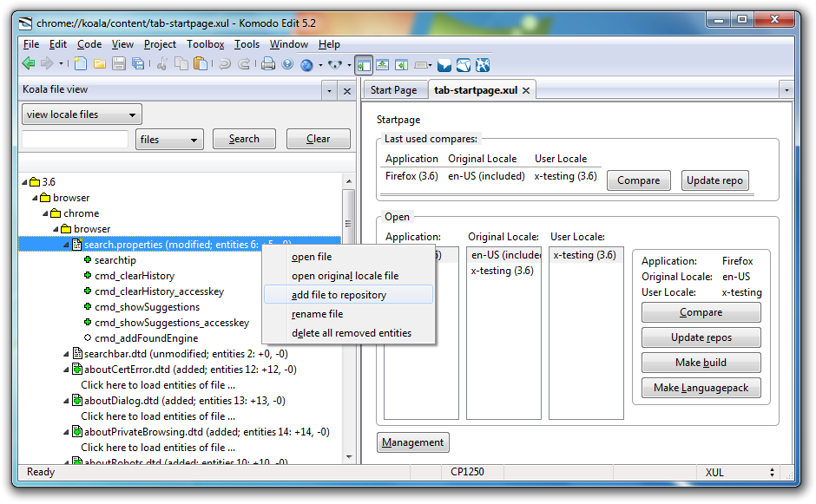Image resolution: width=816 pixels, height=504 pixels.
Task: Open dropdown arrow next to Koala icon
Action: pos(349,65)
